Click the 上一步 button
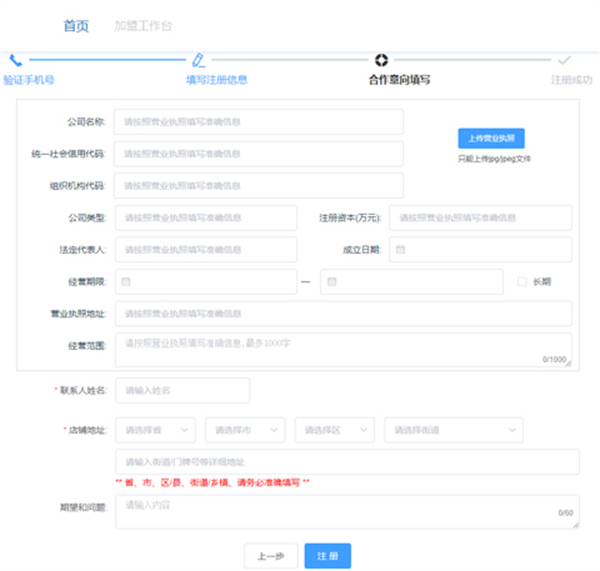 [x=271, y=556]
